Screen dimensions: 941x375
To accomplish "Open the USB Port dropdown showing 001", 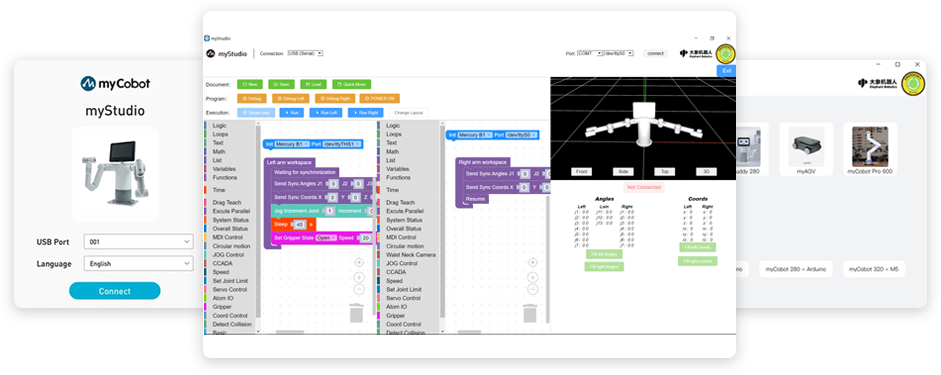I will pos(139,242).
